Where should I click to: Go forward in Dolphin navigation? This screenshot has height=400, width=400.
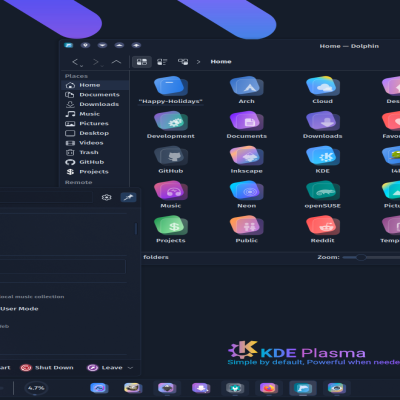pyautogui.click(x=96, y=62)
